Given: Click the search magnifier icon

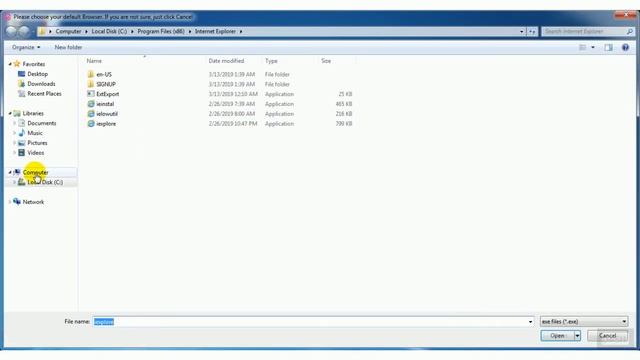Looking at the screenshot, I should pyautogui.click(x=629, y=31).
